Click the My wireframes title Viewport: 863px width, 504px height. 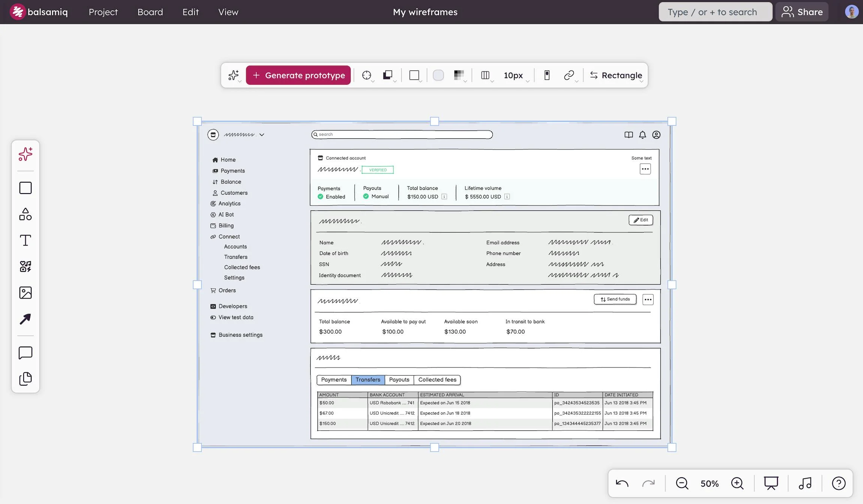click(425, 12)
